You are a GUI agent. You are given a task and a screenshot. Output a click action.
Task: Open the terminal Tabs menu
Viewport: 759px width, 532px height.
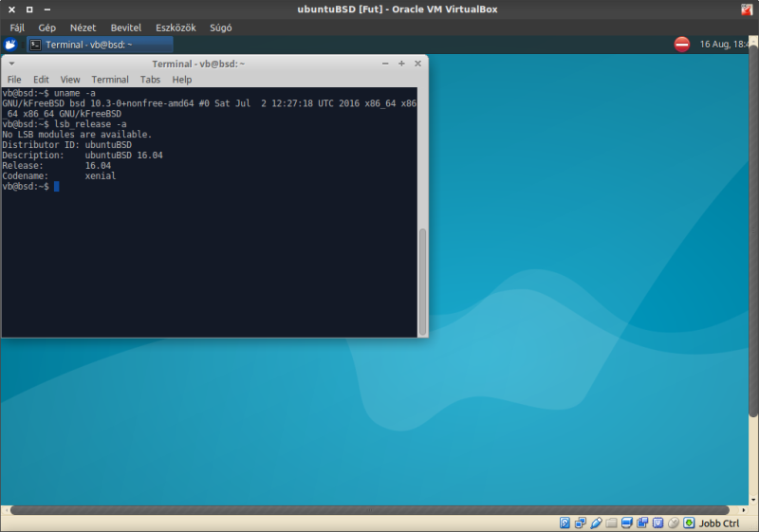tap(150, 80)
